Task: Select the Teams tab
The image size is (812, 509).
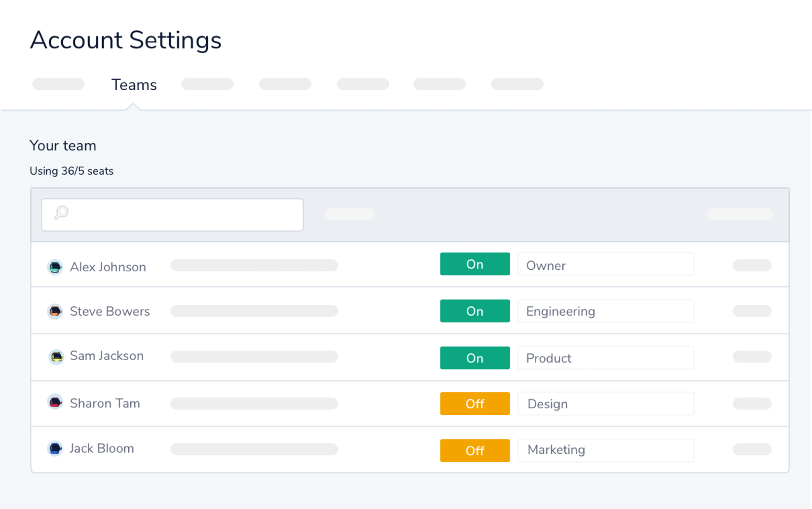Action: (134, 85)
